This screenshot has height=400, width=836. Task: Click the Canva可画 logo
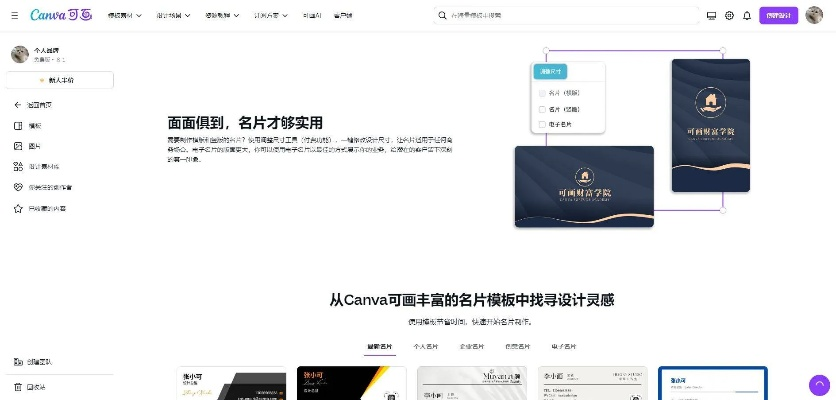point(62,16)
